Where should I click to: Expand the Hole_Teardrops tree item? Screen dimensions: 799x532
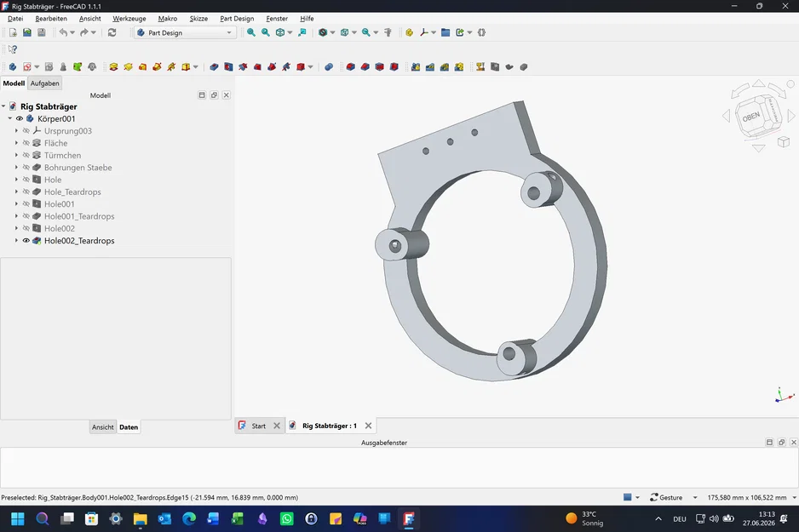click(16, 192)
